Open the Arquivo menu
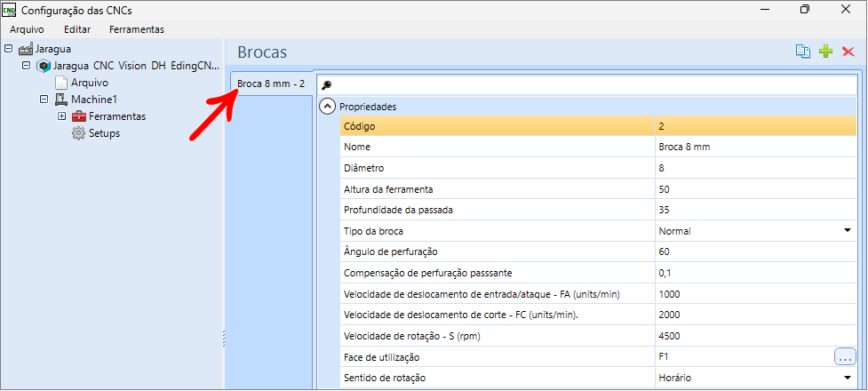Image resolution: width=868 pixels, height=391 pixels. [27, 29]
